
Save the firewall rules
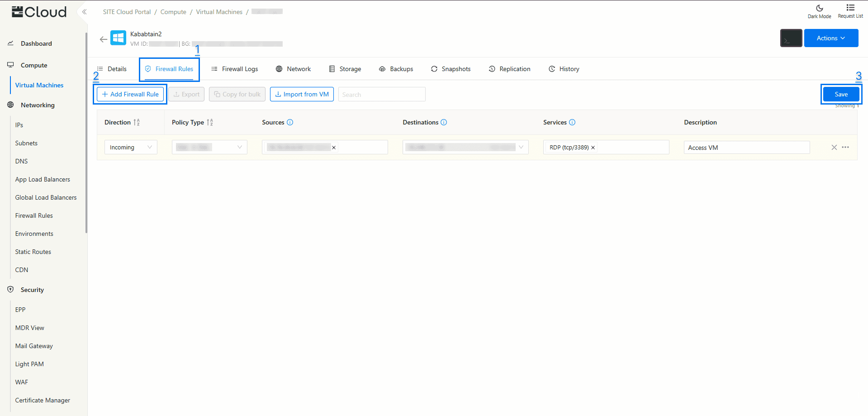pos(841,95)
